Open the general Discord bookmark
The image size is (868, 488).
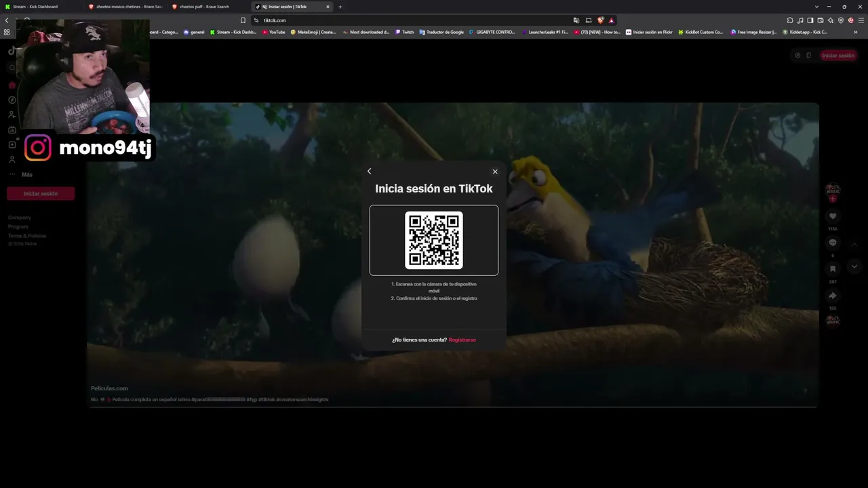point(193,32)
